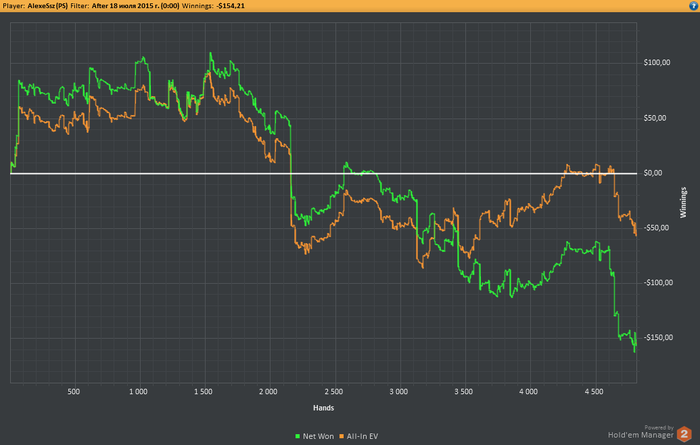Click the -$100,00 axis label
The width and height of the screenshot is (700, 445).
[658, 283]
